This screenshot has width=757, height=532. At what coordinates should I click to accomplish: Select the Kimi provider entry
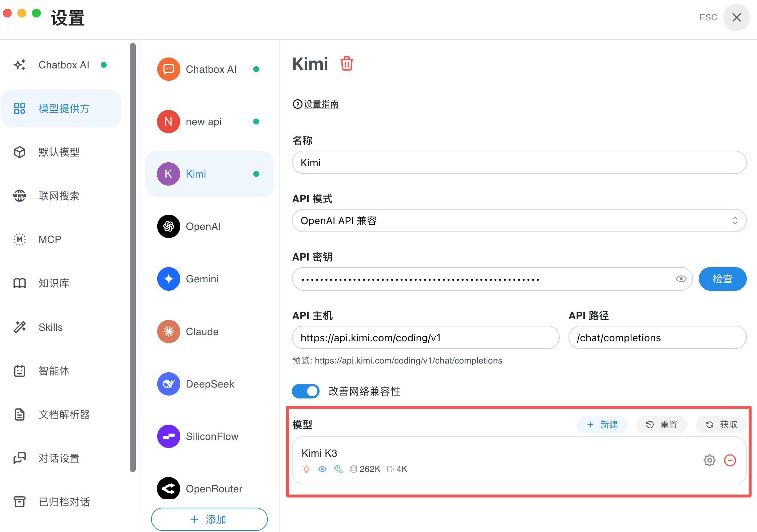(209, 174)
